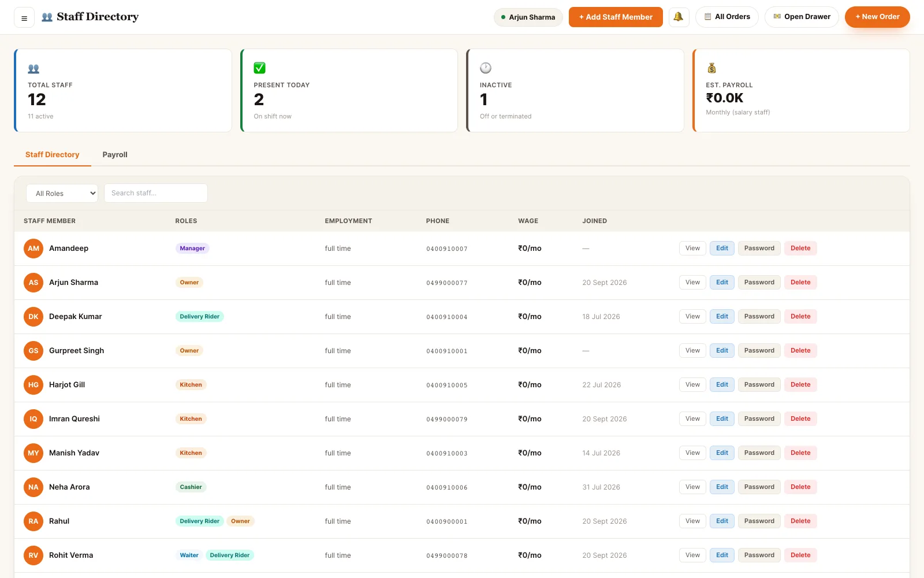Change password for Manish Yadav
Image resolution: width=924 pixels, height=578 pixels.
(x=759, y=453)
